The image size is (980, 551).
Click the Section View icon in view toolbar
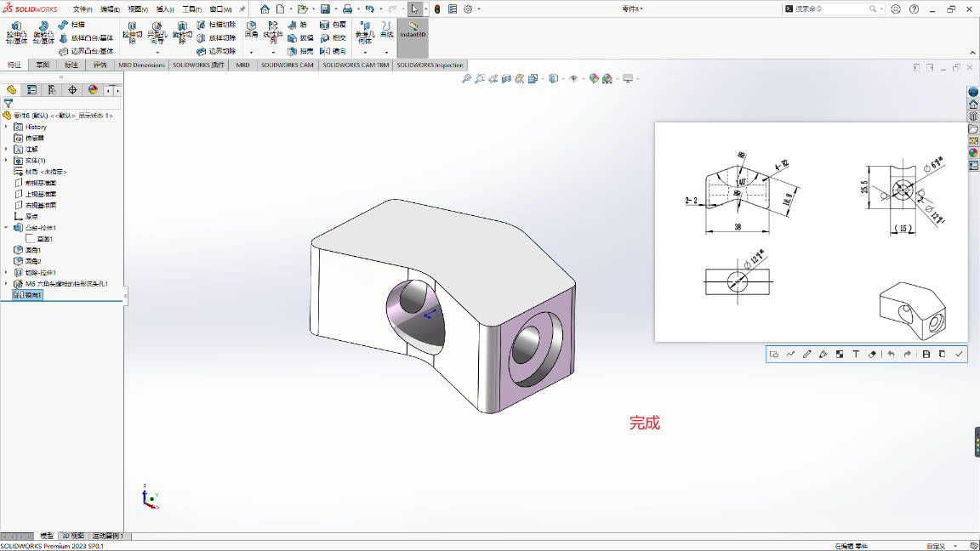point(507,79)
